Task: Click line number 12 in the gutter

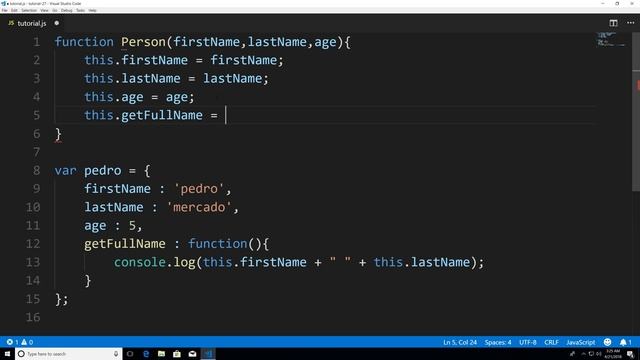Action: pyautogui.click(x=33, y=244)
